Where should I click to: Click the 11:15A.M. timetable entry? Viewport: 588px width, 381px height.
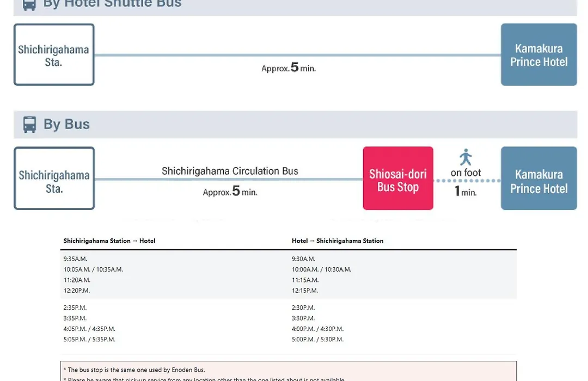pos(305,280)
